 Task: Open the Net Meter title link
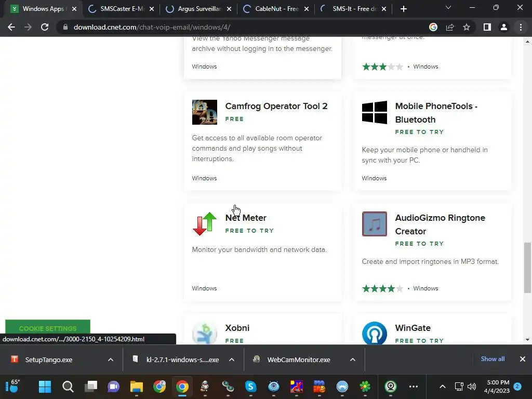[x=246, y=218]
